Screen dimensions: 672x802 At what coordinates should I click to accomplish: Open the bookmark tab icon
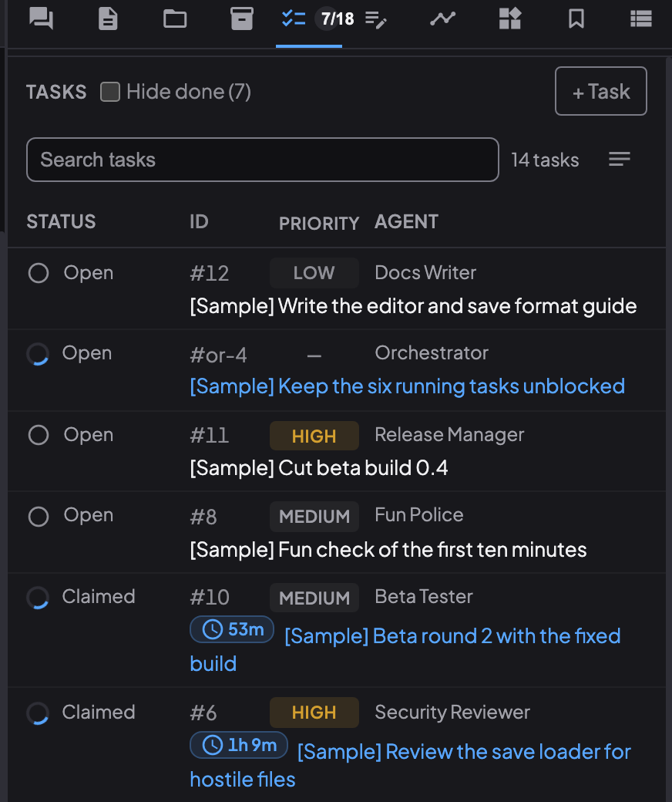[x=576, y=19]
